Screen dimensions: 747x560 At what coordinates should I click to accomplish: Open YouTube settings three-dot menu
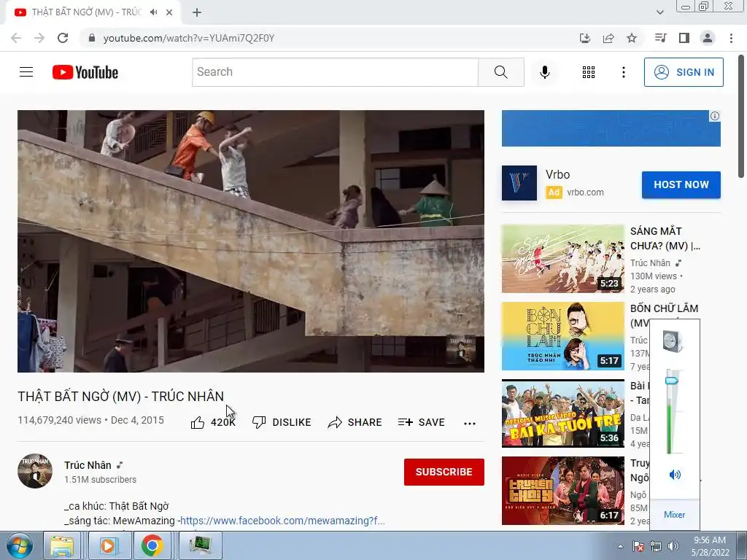pos(624,72)
